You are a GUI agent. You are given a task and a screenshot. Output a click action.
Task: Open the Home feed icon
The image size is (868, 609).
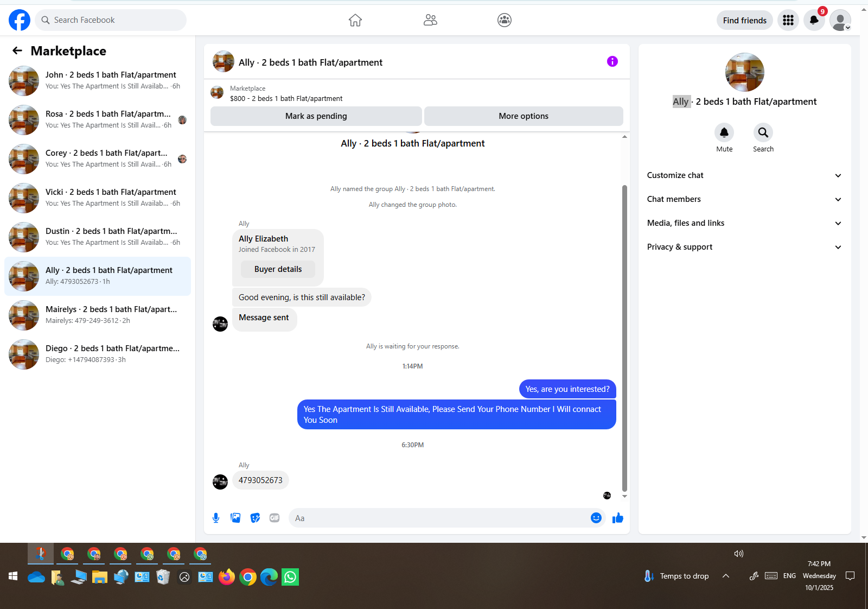coord(355,20)
